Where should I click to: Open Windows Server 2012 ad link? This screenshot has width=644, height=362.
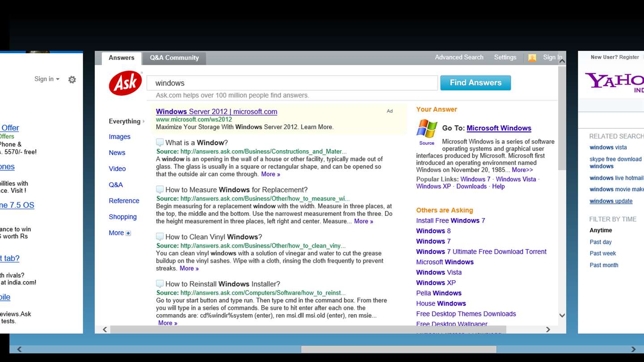coord(216,112)
